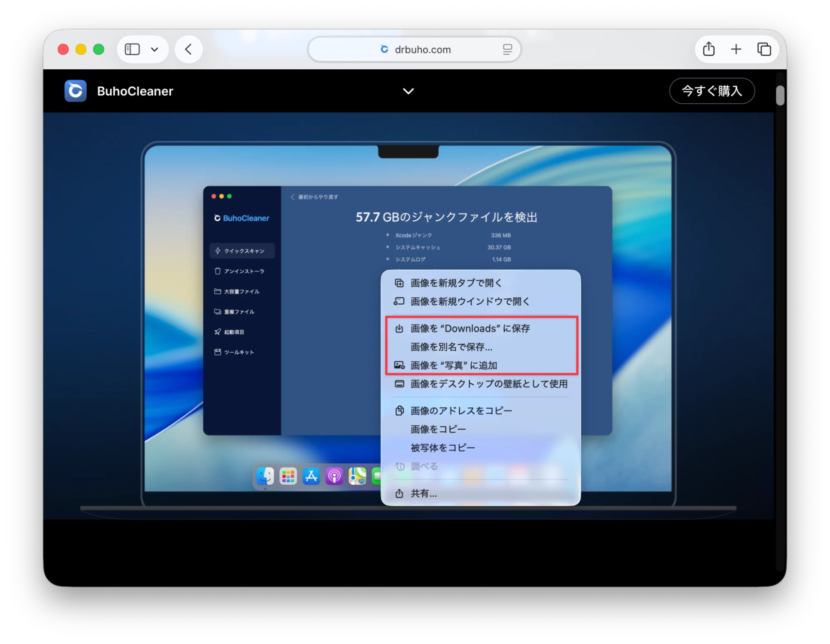Image resolution: width=830 pixels, height=644 pixels.
Task: Click the copy address icon in context menu
Action: click(x=399, y=410)
